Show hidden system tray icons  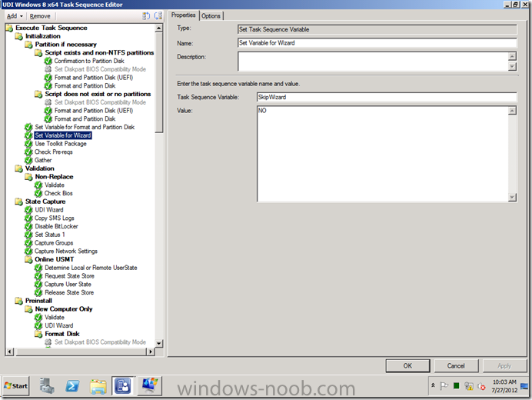coord(433,385)
